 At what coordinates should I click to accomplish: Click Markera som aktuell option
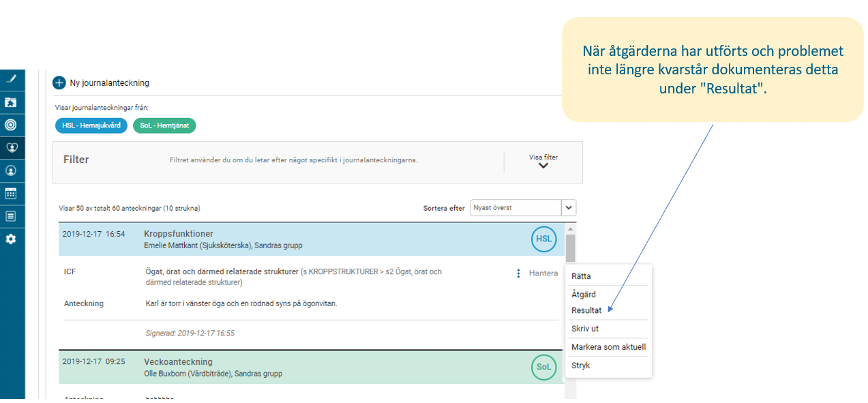pos(608,347)
